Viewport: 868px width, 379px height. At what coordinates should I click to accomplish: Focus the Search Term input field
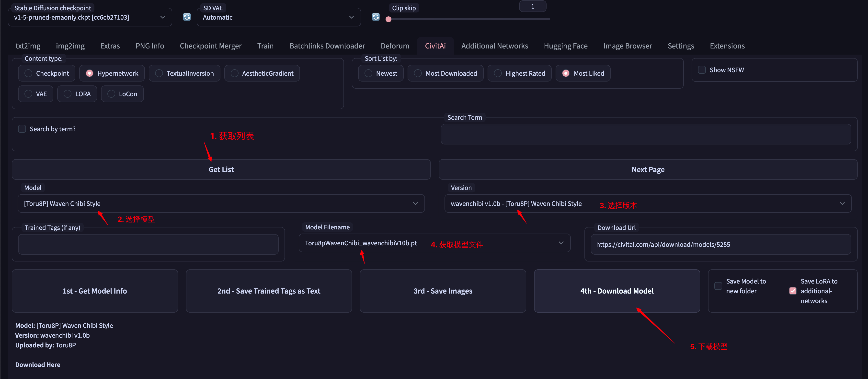point(646,134)
